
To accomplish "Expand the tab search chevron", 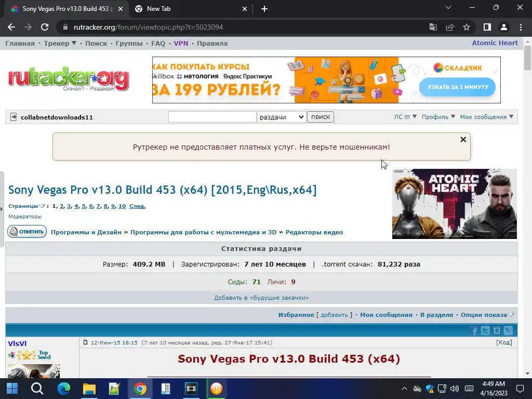I will coord(448,7).
